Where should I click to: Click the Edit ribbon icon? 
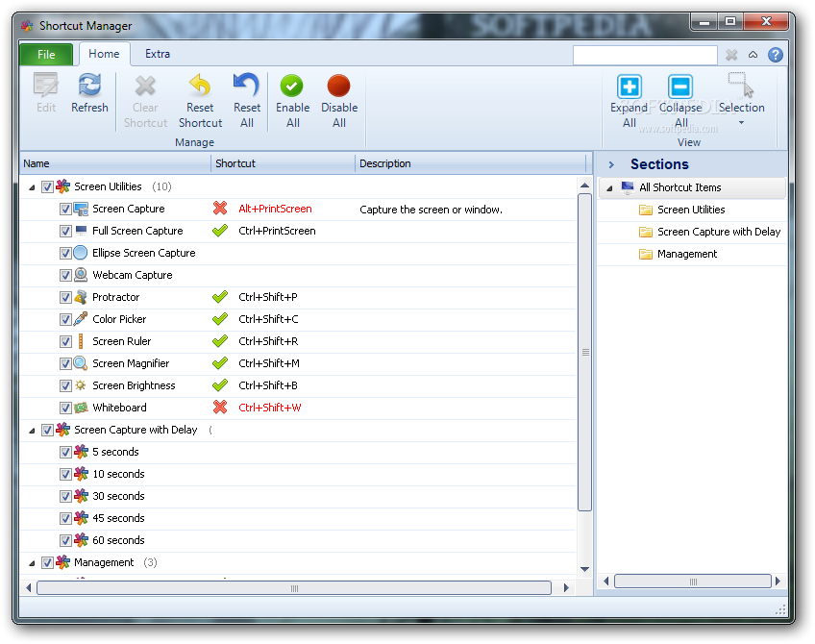point(46,86)
